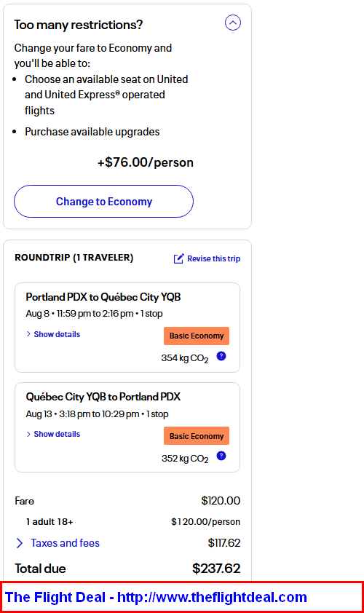Click the arrow beside return Show details
The image size is (364, 613).
(28, 434)
